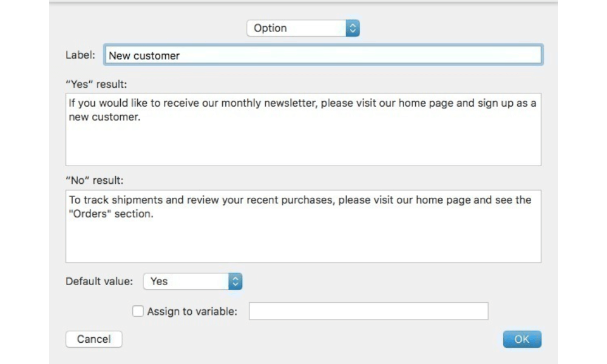
Task: Click the "Label:" caption text
Action: pyautogui.click(x=80, y=55)
